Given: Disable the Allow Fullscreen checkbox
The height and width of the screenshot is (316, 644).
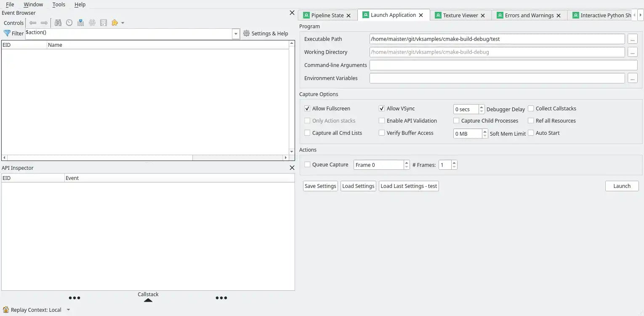Looking at the screenshot, I should [x=307, y=109].
